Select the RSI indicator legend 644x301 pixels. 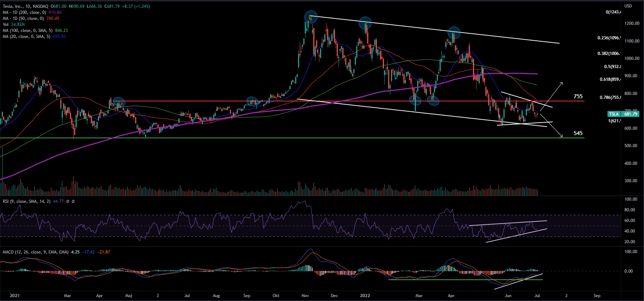pos(27,201)
